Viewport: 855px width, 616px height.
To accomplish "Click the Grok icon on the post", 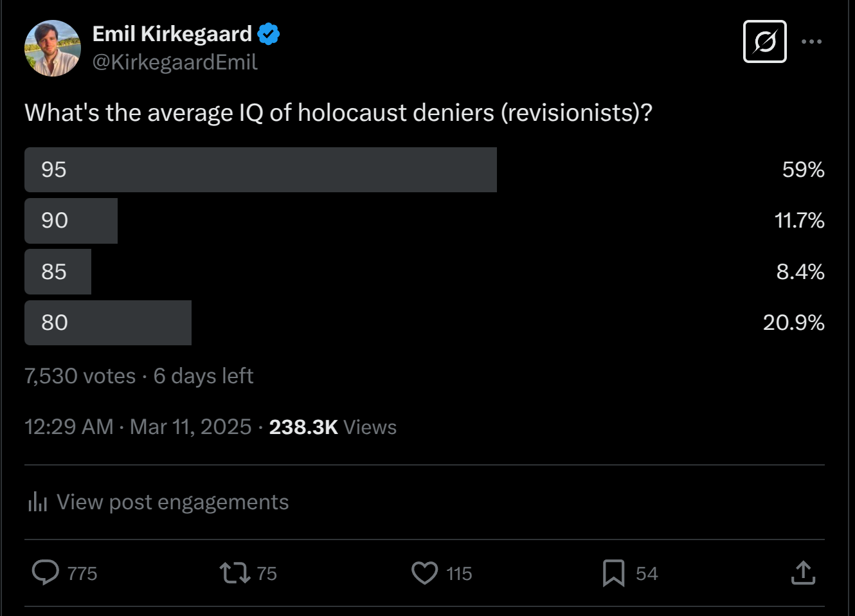I will point(764,42).
